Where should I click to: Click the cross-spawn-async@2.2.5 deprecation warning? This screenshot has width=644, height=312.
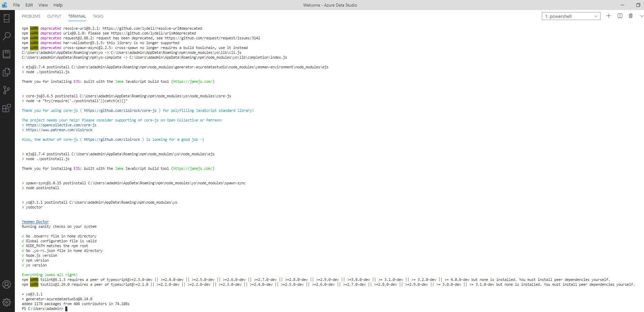pos(135,48)
